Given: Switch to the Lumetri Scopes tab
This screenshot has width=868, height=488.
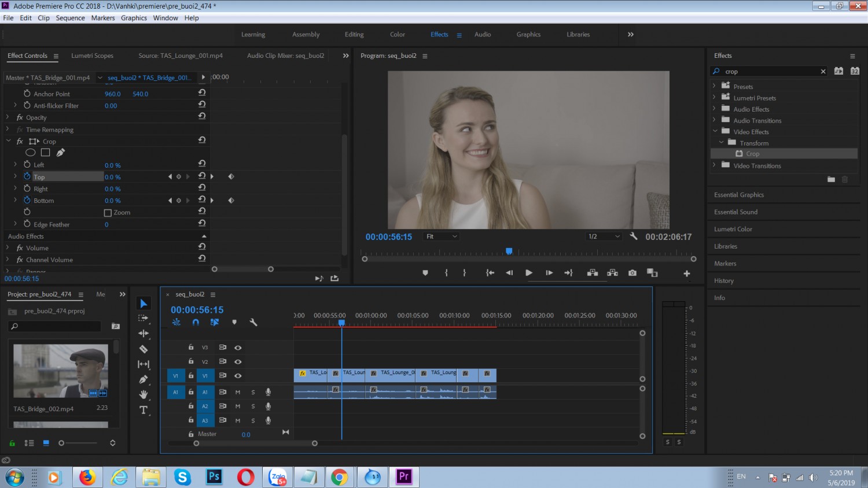Looking at the screenshot, I should click(92, 56).
